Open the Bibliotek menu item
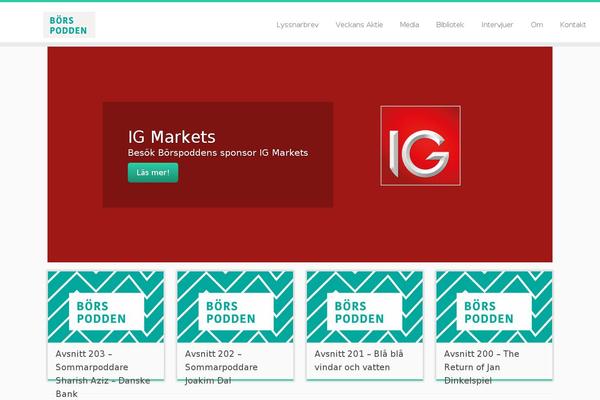Screen dimensions: 600x400 [x=450, y=25]
